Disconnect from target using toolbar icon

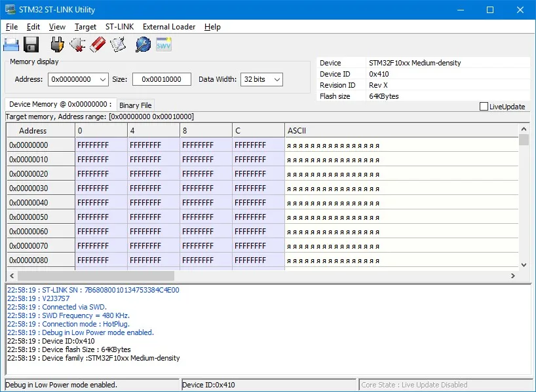click(77, 45)
